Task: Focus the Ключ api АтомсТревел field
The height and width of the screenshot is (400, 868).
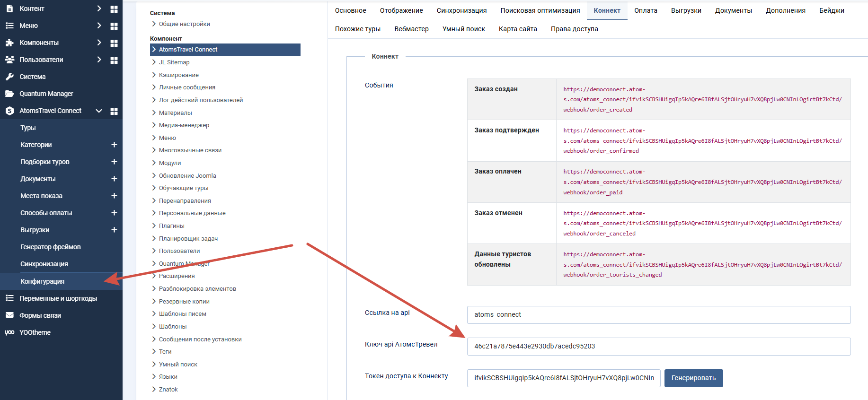Action: coord(659,347)
